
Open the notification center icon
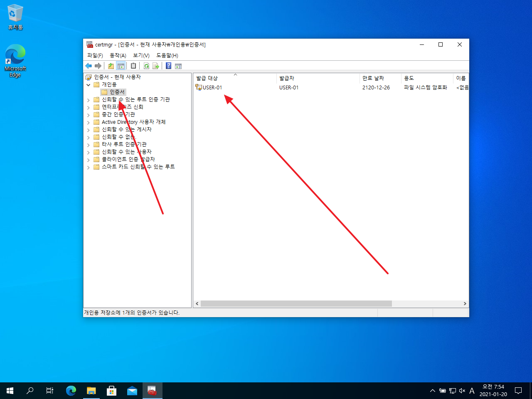click(x=518, y=391)
